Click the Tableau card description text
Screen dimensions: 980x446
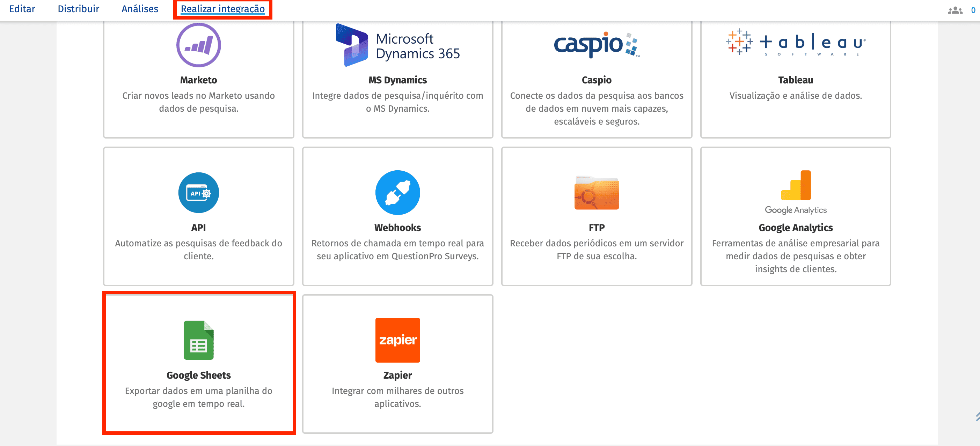tap(796, 96)
